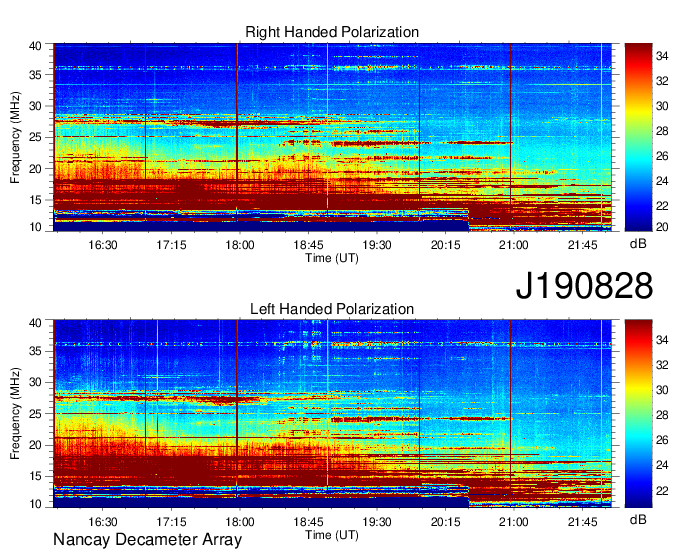The image size is (680, 552).
Task: Click "21:45" tick on Left Handed time axis
Action: pos(582,522)
